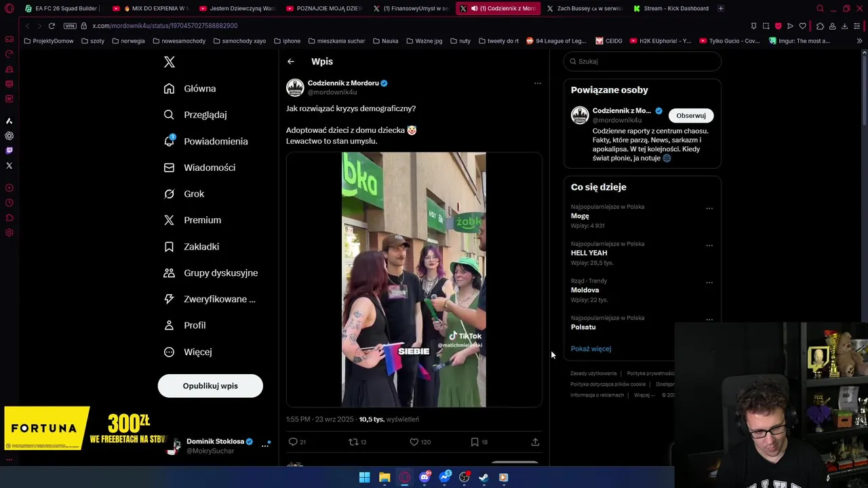
Task: Open HELL YEAH trending topic
Action: pos(589,253)
